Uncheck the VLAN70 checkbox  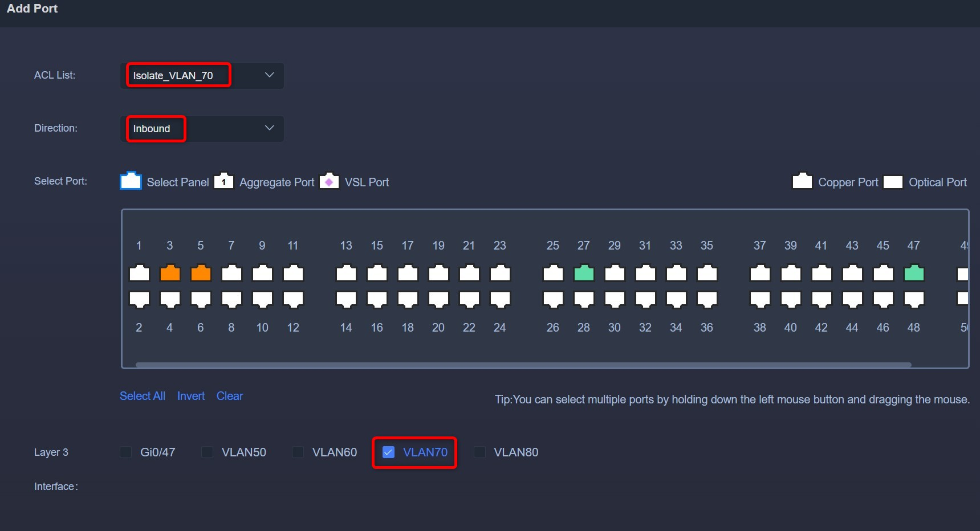(388, 452)
